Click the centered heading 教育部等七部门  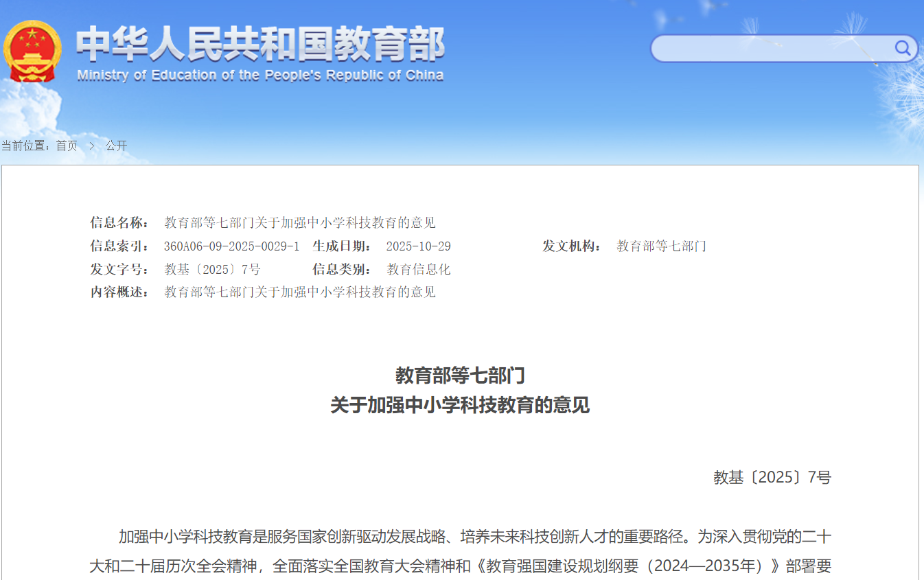[460, 375]
